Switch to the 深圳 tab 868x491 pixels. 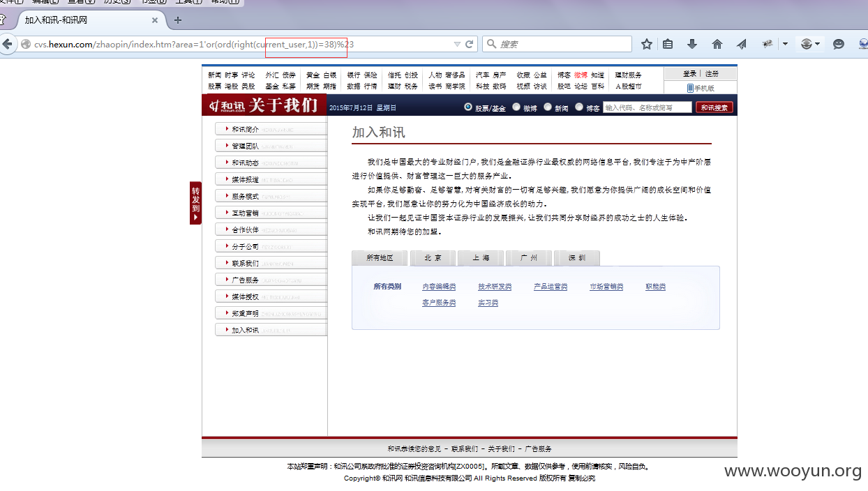click(x=577, y=258)
